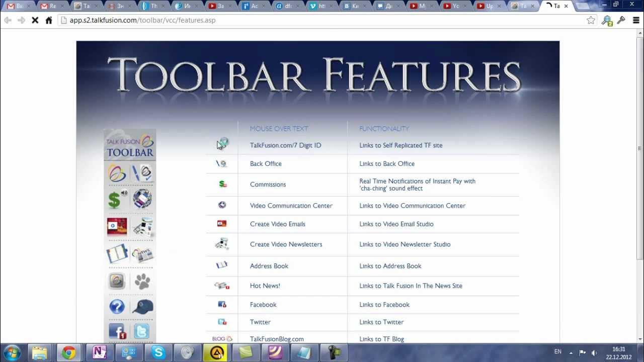Click the 'FUNCTIONALITY' column header
644x362 pixels.
click(x=384, y=129)
